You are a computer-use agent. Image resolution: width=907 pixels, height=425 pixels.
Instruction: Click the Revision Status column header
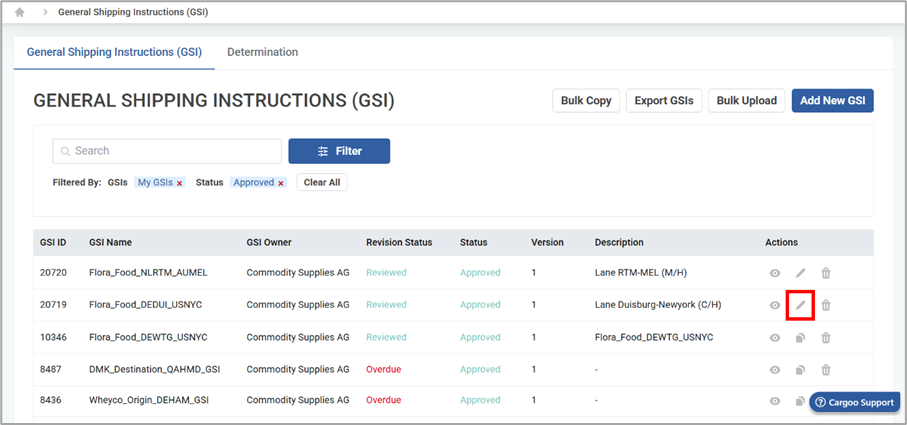pos(399,242)
